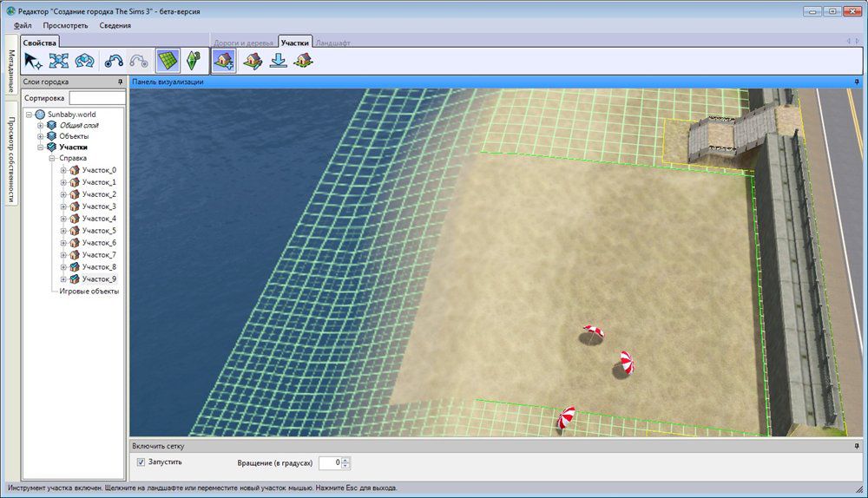The image size is (868, 498).
Task: Switch to the Дороги и деревья tab
Action: pos(244,42)
